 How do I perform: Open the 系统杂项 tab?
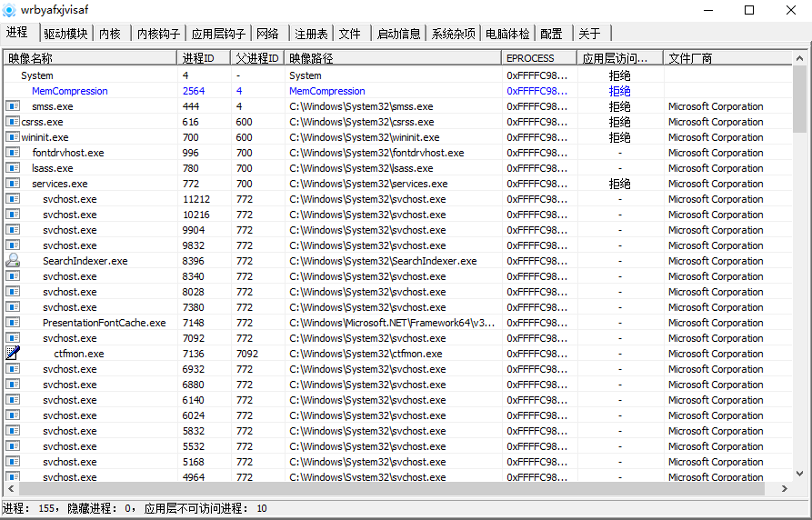click(453, 34)
